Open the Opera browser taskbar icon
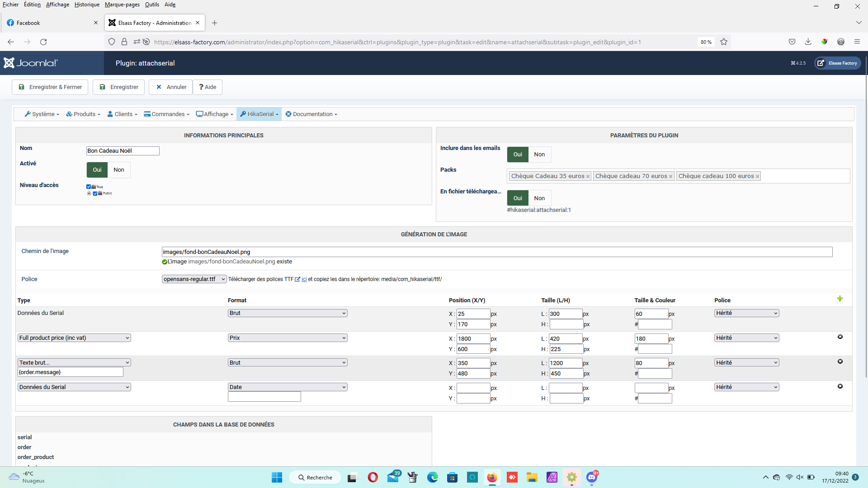This screenshot has height=488, width=868. tap(373, 477)
